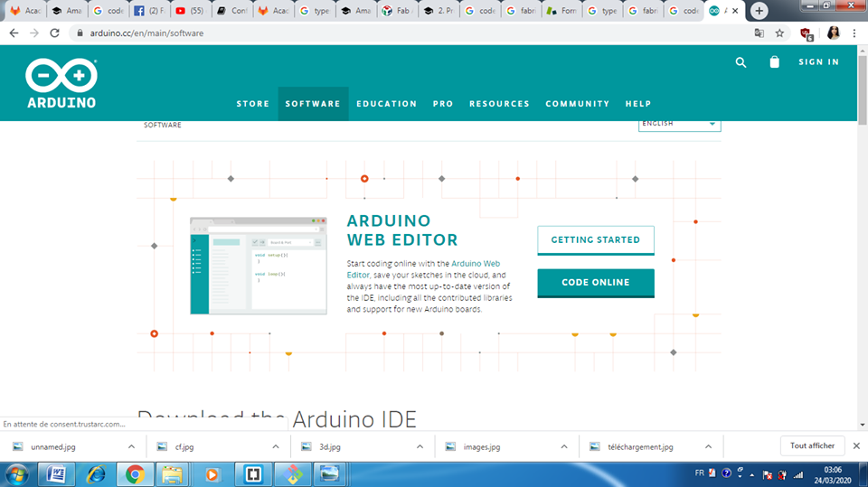Click the GETTING STARTED button

[596, 240]
